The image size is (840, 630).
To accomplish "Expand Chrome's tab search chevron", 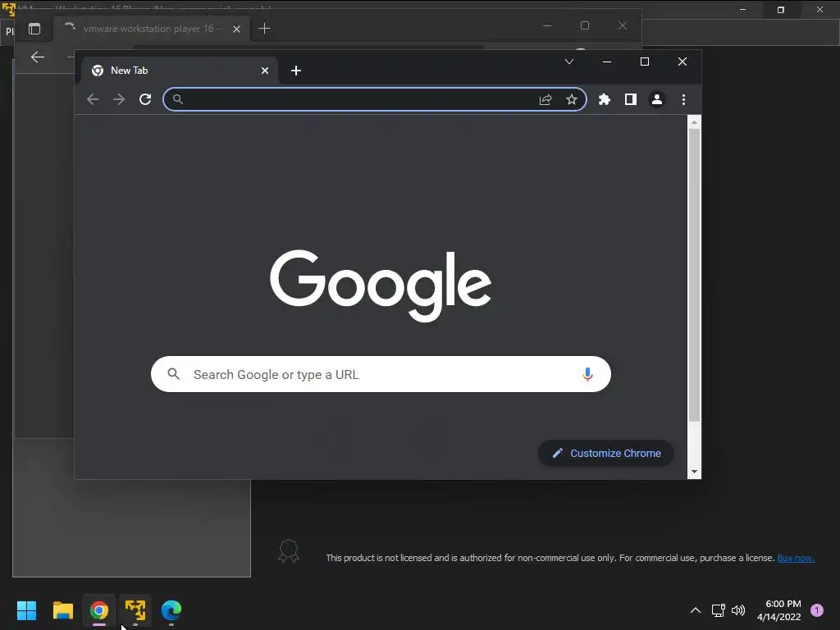I will click(x=569, y=62).
